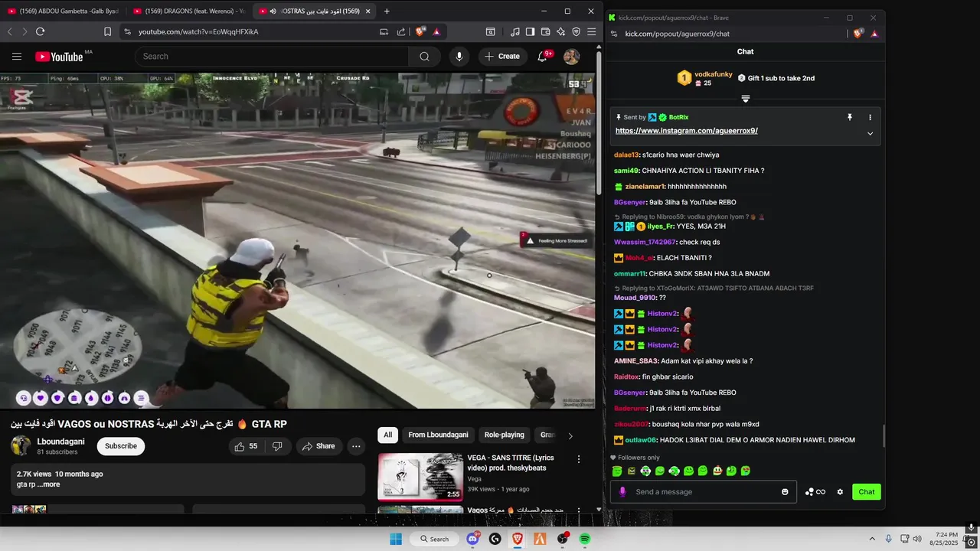
Task: Unpin the BotRix pinned message
Action: (849, 117)
